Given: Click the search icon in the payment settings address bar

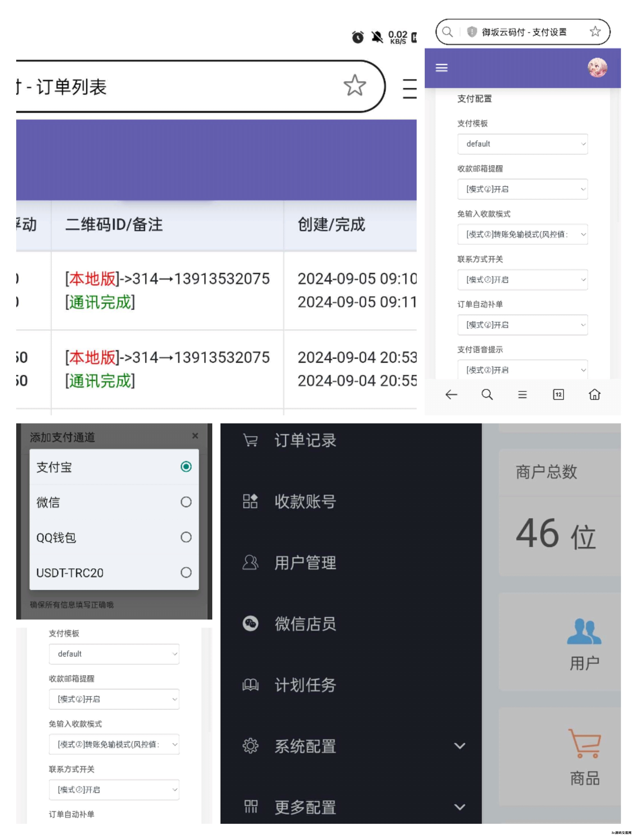Looking at the screenshot, I should point(447,32).
